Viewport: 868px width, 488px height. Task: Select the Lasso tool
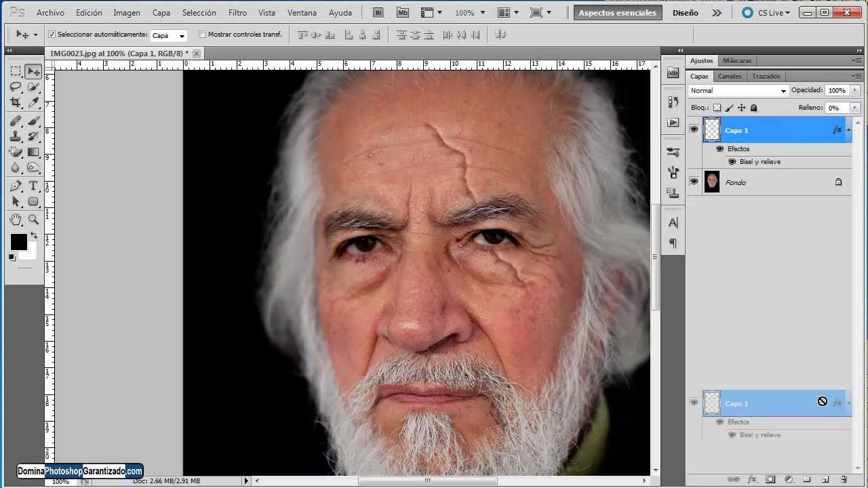(16, 87)
